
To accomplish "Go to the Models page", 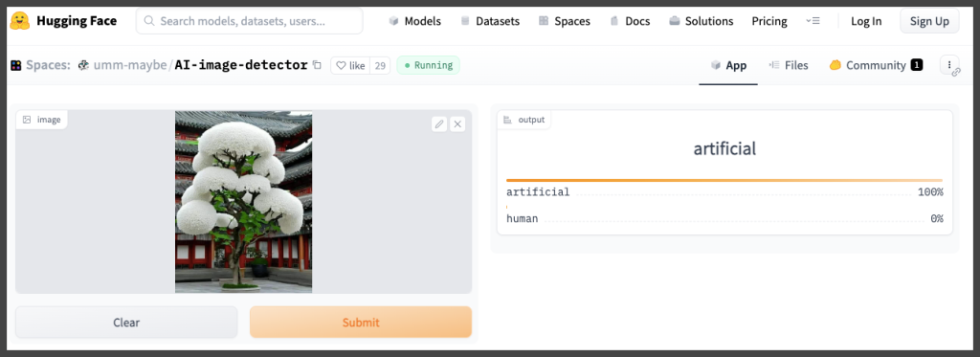I will coord(414,21).
